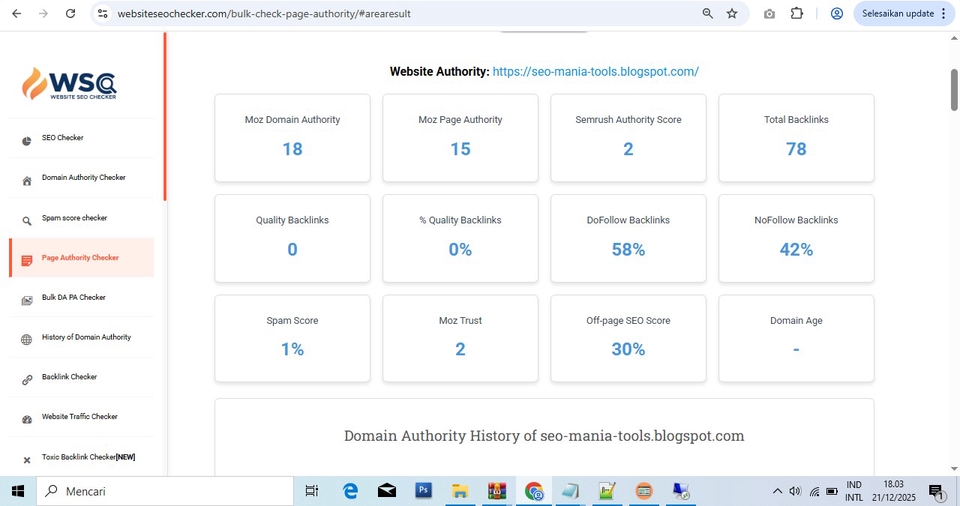Show hidden system tray icons
The image size is (960, 506).
[777, 491]
